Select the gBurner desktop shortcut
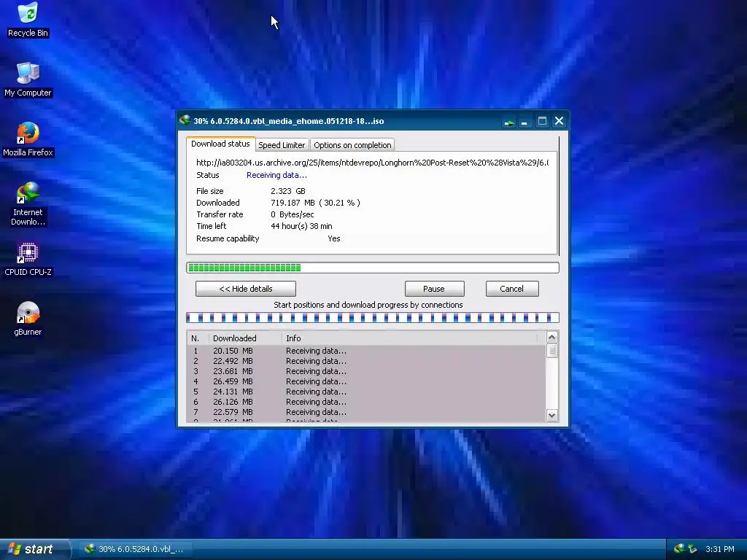 [x=28, y=319]
